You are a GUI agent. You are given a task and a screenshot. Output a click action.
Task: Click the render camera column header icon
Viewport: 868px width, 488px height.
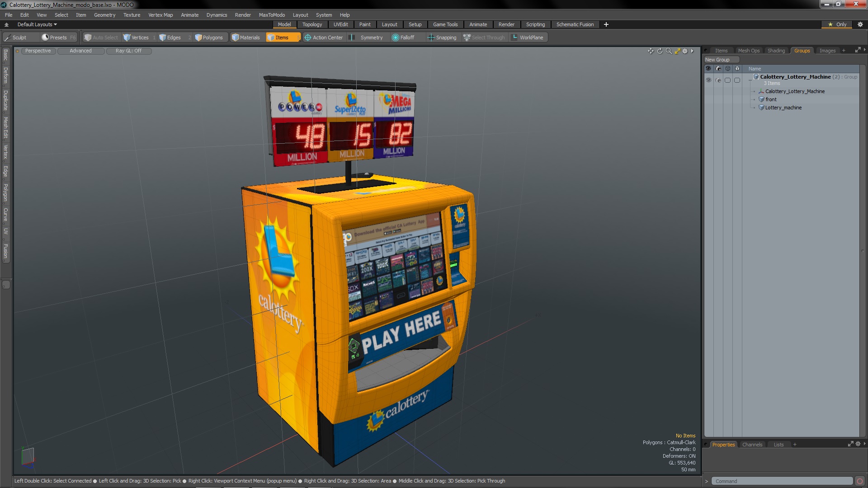click(718, 69)
